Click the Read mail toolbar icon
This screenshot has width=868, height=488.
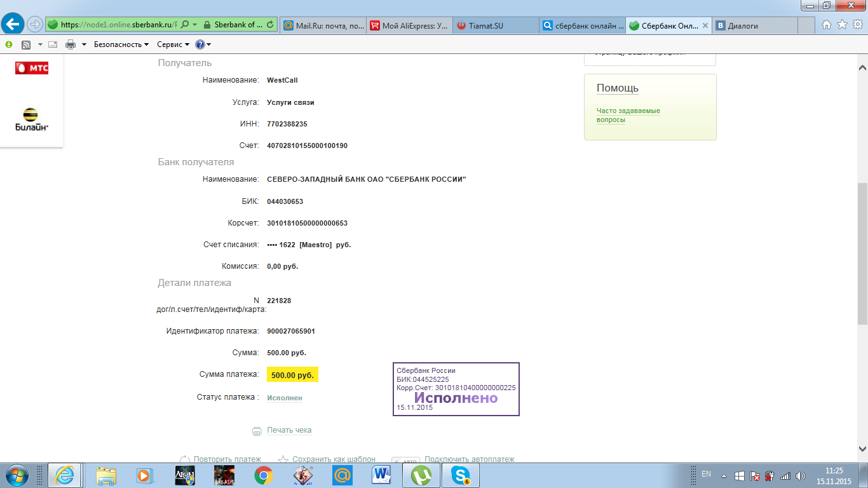point(53,44)
